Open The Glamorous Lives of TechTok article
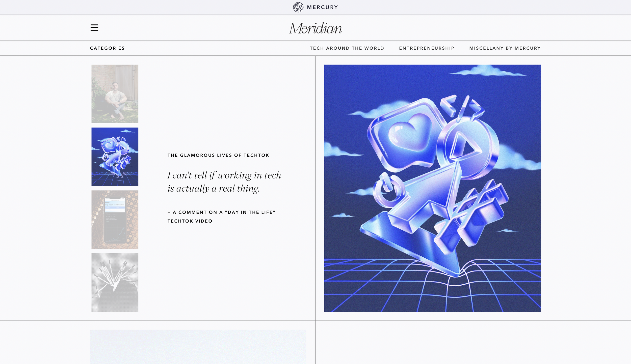This screenshot has height=364, width=631. click(x=218, y=155)
